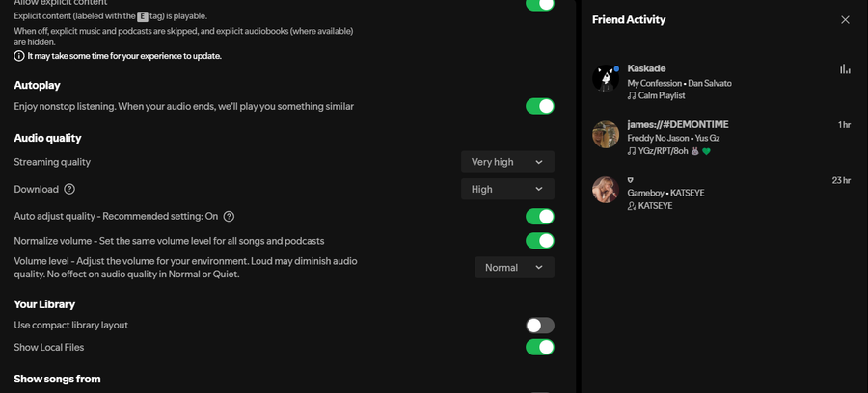Open the Streaming quality dropdown
The image size is (868, 393).
507,162
